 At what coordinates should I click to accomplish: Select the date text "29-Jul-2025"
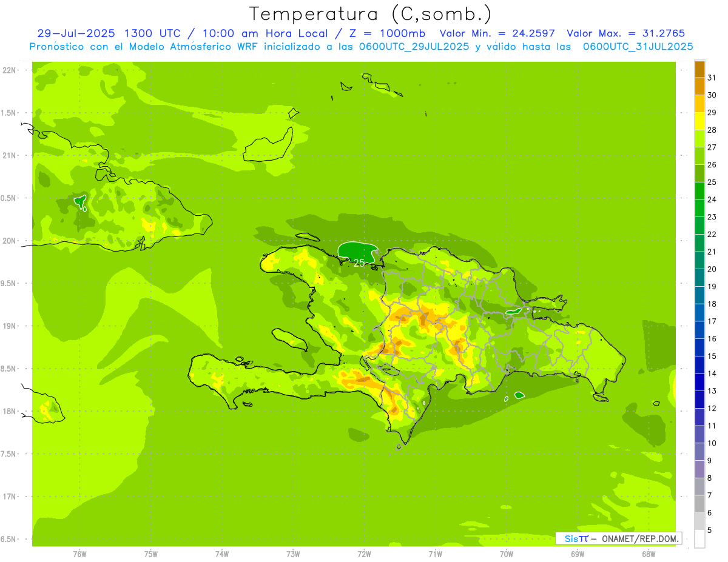[76, 33]
